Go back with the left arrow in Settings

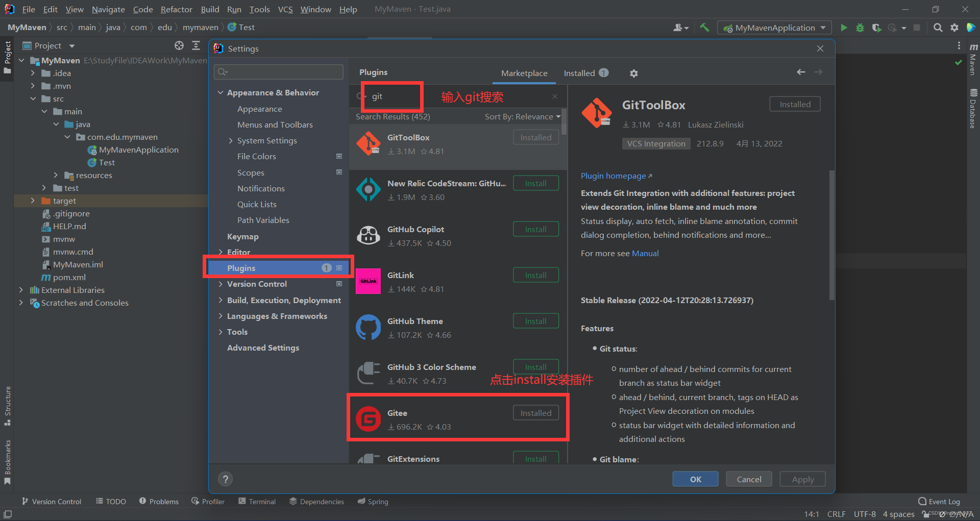[x=801, y=72]
